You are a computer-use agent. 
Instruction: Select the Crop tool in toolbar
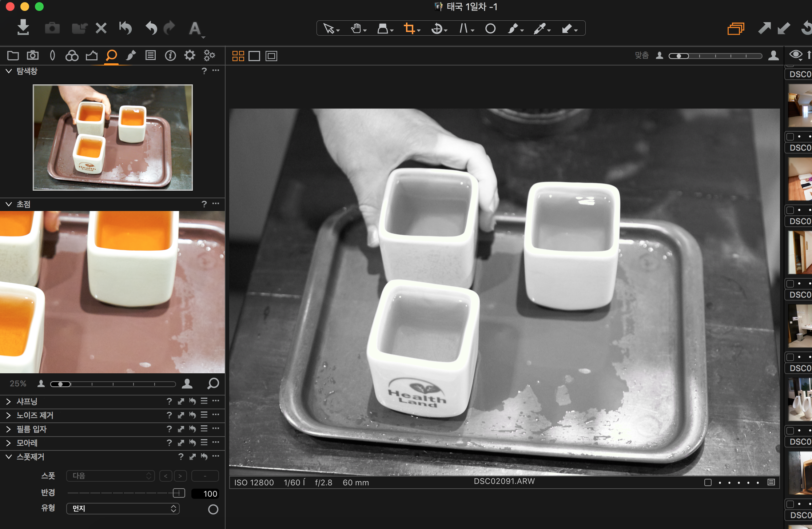point(409,28)
